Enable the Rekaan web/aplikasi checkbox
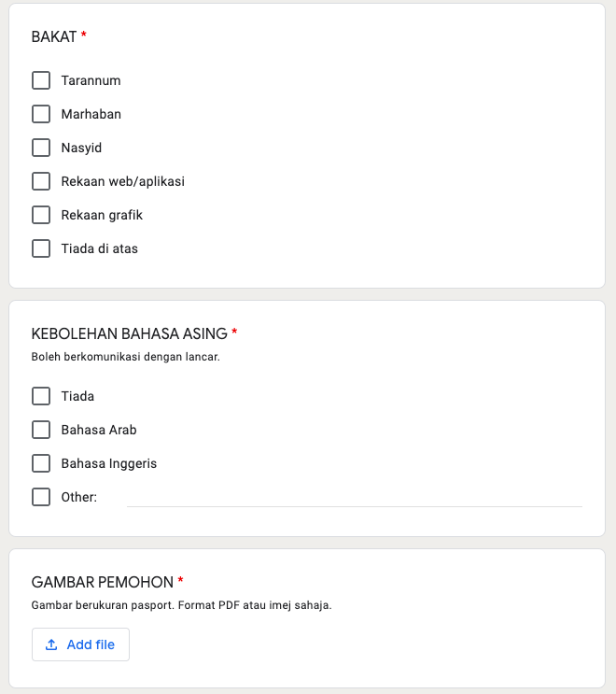This screenshot has width=616, height=694. click(41, 181)
